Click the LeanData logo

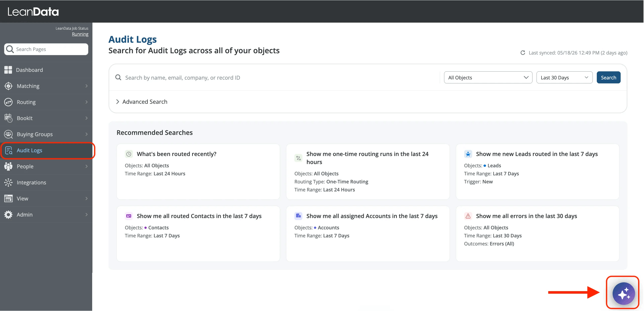pyautogui.click(x=33, y=12)
